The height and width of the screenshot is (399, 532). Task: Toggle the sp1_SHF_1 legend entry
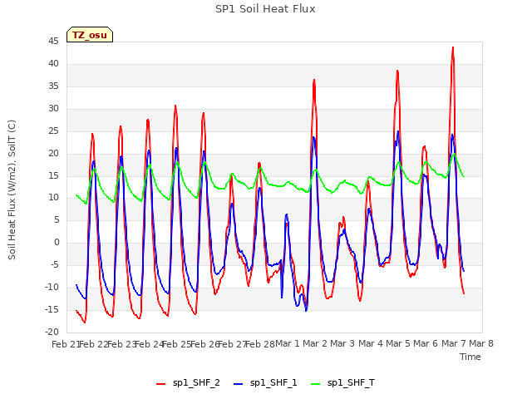(x=266, y=382)
